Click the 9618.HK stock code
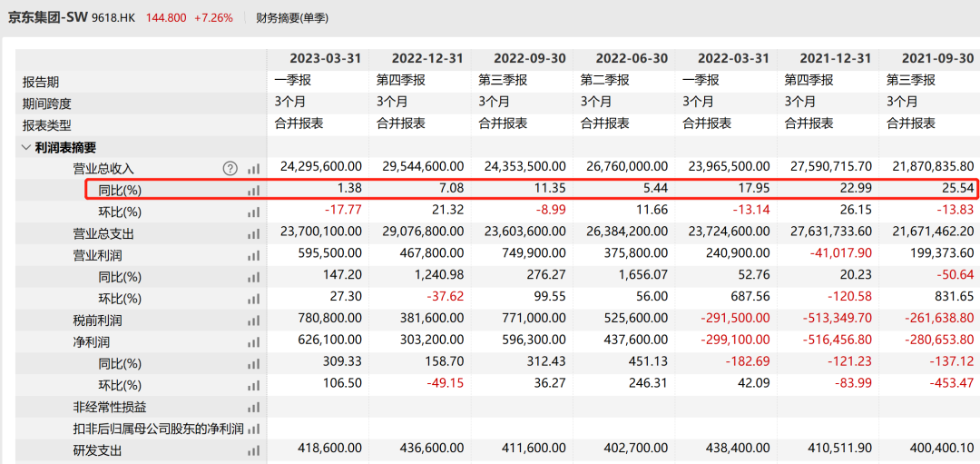The image size is (980, 464). 114,18
